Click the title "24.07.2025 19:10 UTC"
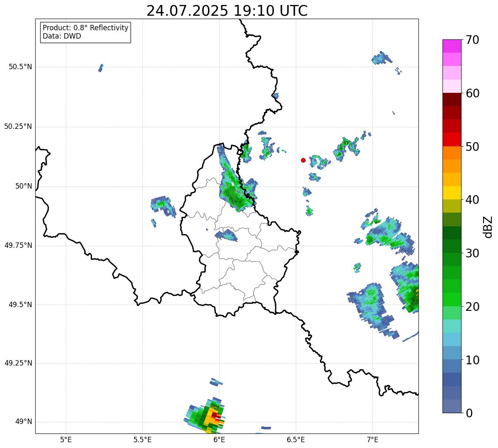The width and height of the screenshot is (498, 448). (x=227, y=11)
